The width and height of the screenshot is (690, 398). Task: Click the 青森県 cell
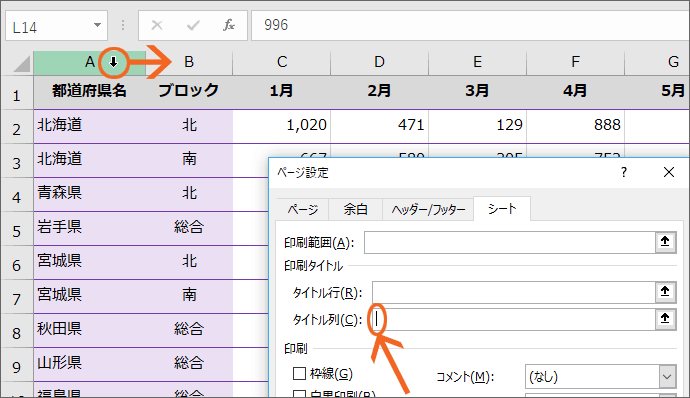(90, 194)
